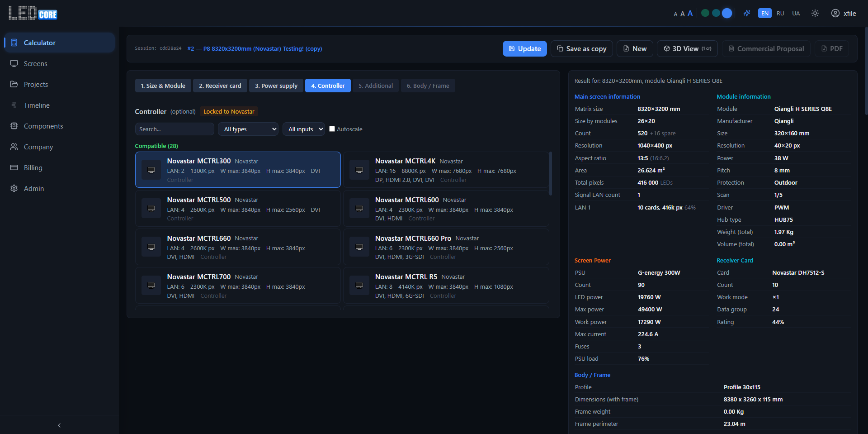
Task: Open the Admin settings section
Action: coord(34,189)
